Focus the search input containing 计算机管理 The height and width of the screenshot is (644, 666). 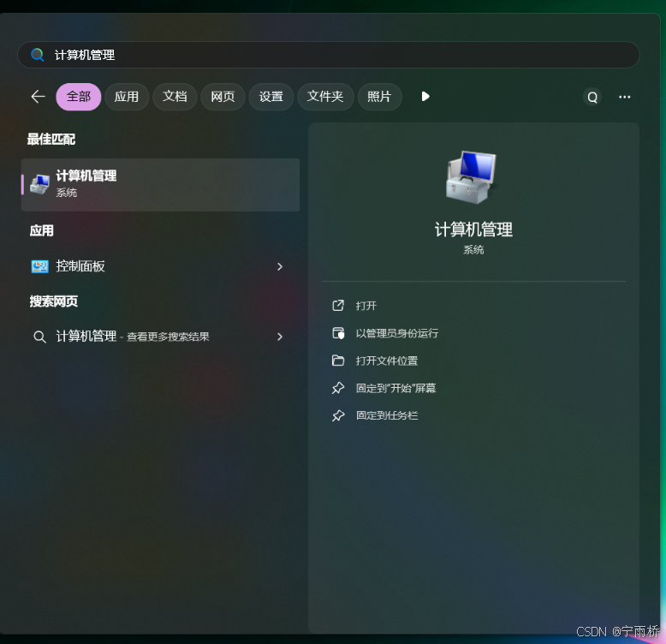point(329,55)
